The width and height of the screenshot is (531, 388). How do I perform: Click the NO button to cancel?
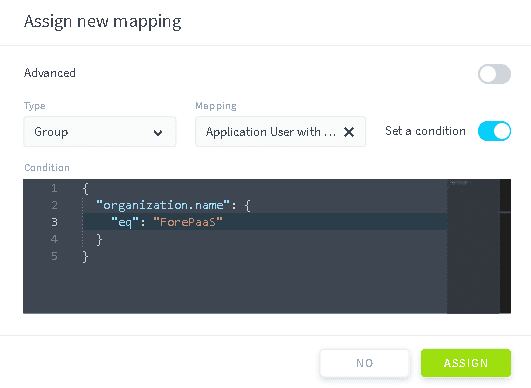pyautogui.click(x=365, y=363)
